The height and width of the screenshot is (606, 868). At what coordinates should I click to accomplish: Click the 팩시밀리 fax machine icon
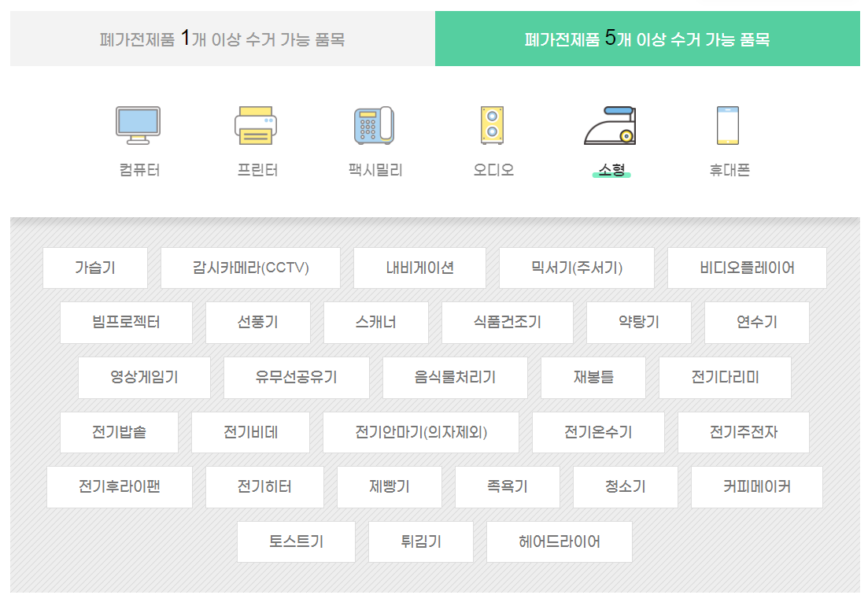point(374,126)
